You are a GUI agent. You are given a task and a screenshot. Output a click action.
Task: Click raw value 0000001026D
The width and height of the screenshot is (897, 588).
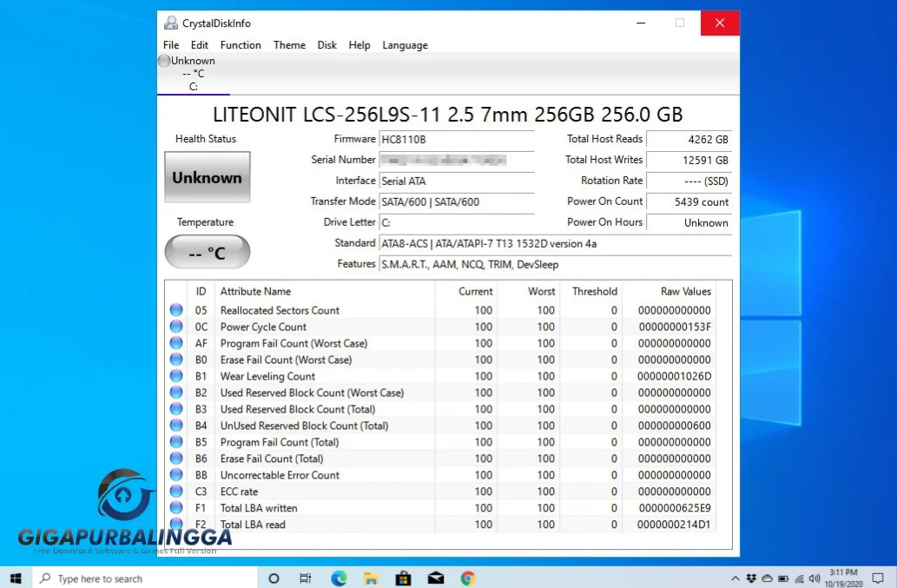point(675,376)
